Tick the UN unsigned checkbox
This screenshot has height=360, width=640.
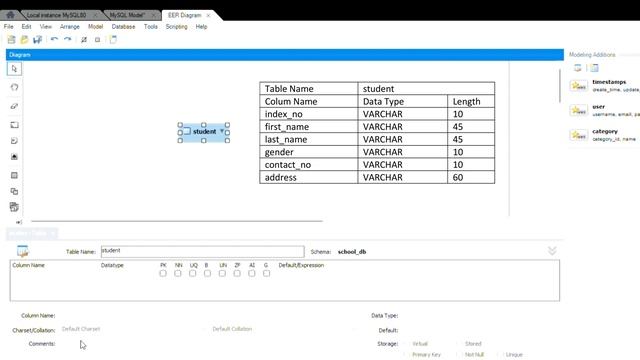coord(222,273)
